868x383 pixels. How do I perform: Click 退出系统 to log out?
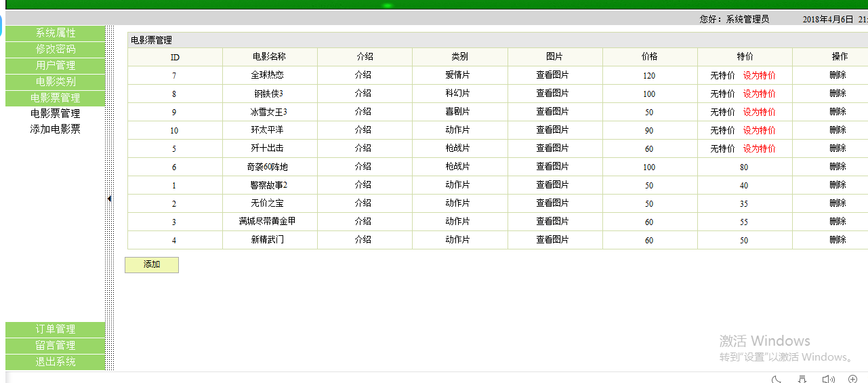[56, 362]
